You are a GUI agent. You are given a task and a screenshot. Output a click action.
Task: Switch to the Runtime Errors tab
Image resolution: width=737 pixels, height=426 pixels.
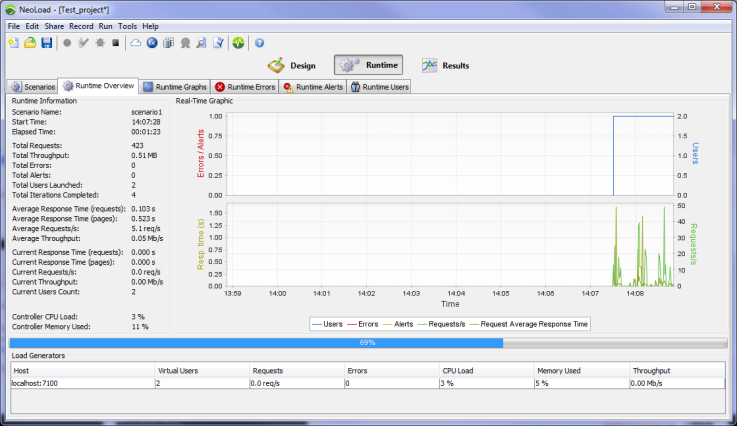point(245,87)
